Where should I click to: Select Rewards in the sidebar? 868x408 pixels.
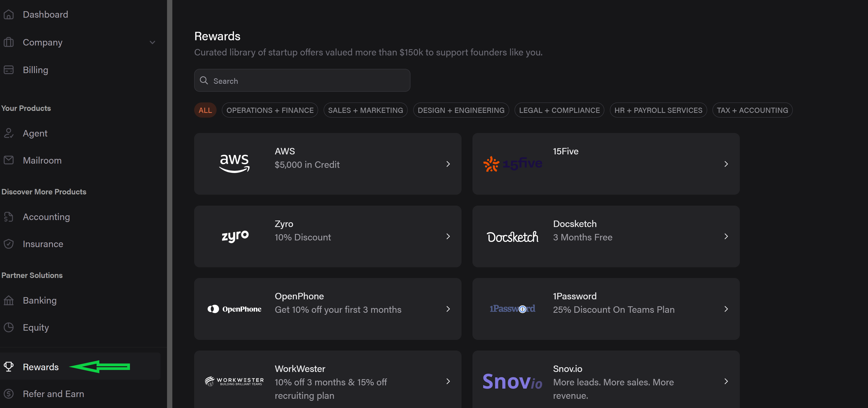tap(41, 366)
